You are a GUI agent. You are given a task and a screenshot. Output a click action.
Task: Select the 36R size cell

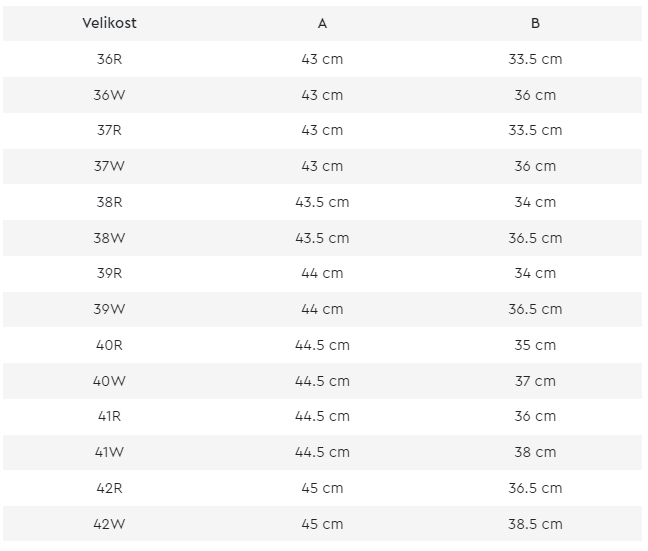tap(109, 59)
